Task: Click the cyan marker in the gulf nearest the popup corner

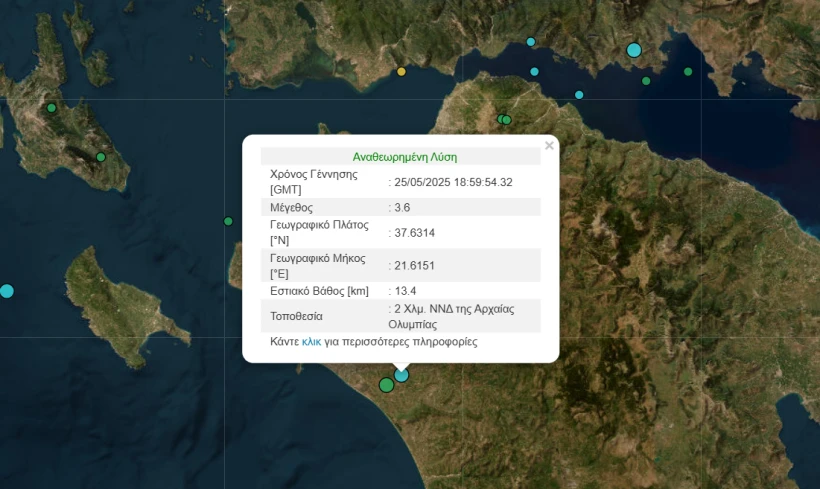Action: [x=579, y=95]
